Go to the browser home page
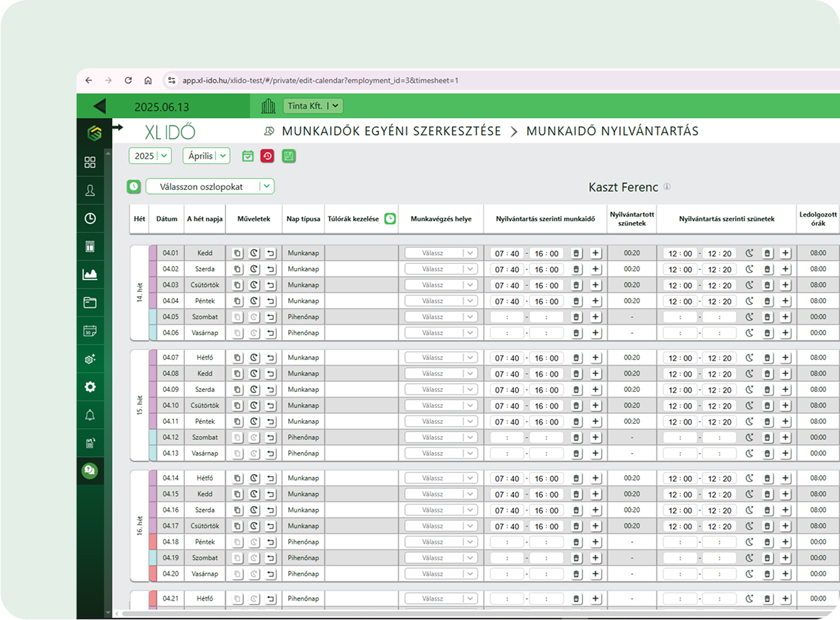The height and width of the screenshot is (620, 840). (x=148, y=80)
